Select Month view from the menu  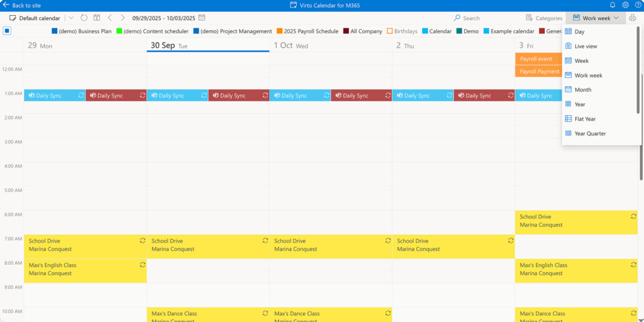(x=582, y=90)
